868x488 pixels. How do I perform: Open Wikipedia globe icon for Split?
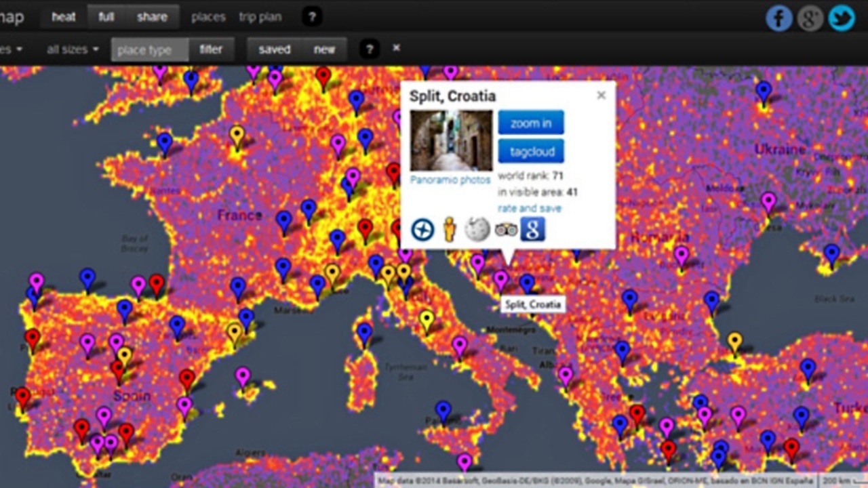tap(477, 230)
